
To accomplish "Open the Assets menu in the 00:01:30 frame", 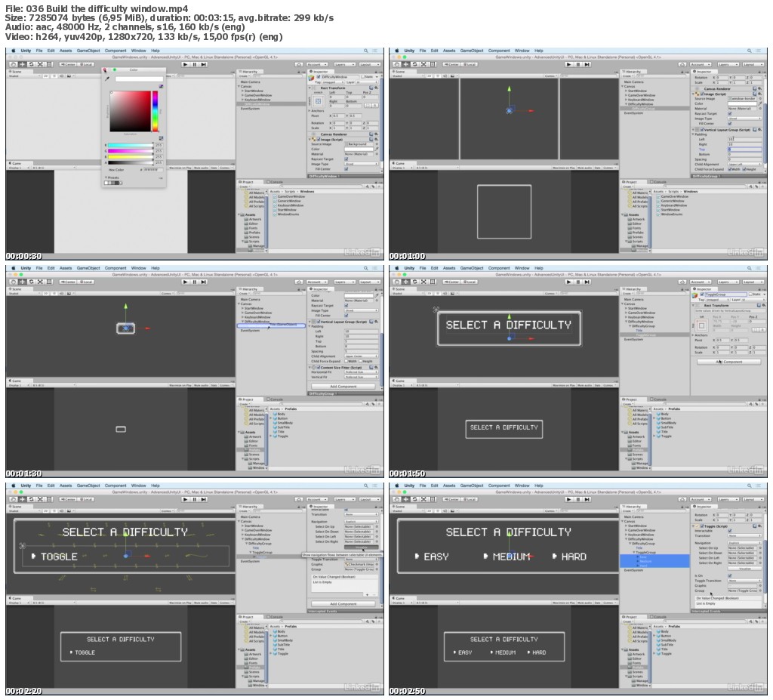I will point(66,268).
